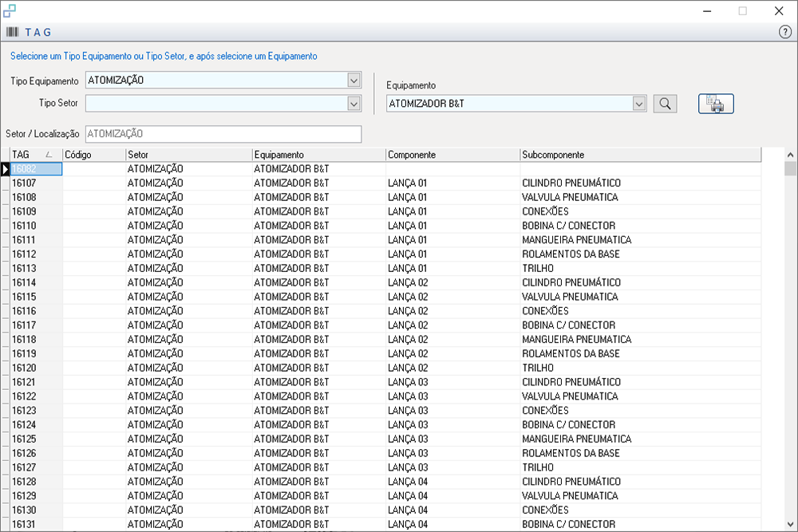The width and height of the screenshot is (798, 532).
Task: Click TRILHO in row 16113
Action: coord(537,269)
